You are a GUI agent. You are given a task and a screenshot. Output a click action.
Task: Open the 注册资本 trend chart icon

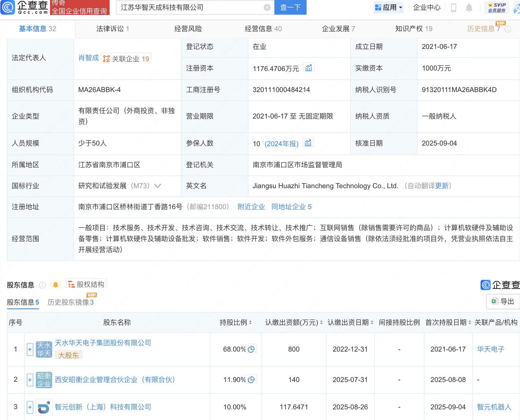pyautogui.click(x=309, y=67)
